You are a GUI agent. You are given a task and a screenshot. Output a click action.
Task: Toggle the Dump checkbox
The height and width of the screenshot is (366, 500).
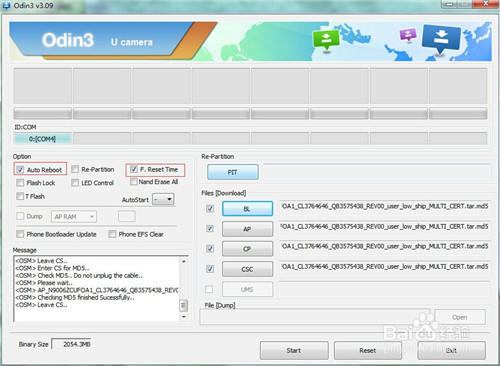[x=20, y=216]
